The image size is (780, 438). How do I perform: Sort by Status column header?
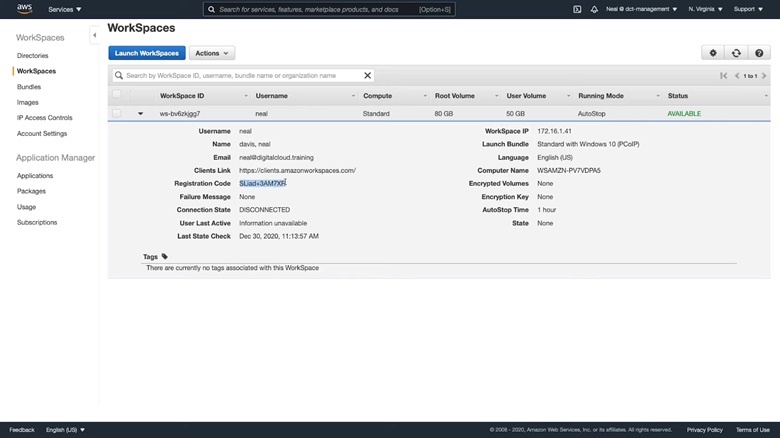click(678, 96)
